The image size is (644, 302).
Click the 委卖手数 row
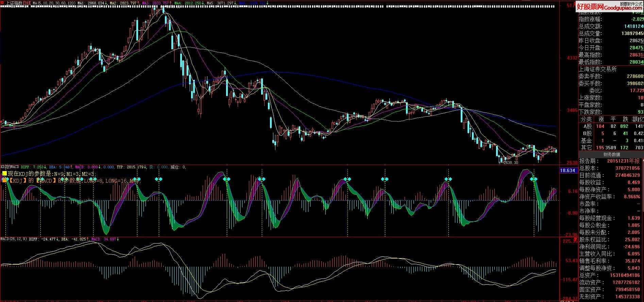(611, 77)
